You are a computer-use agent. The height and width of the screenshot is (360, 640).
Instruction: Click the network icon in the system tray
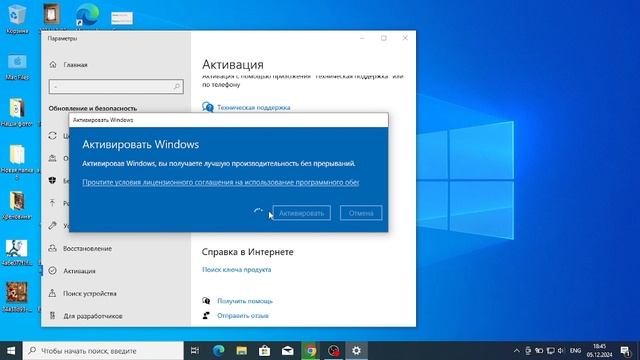(551, 351)
